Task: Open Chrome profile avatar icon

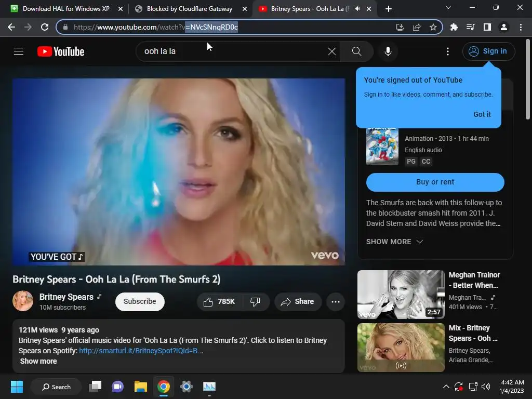Action: [x=504, y=27]
